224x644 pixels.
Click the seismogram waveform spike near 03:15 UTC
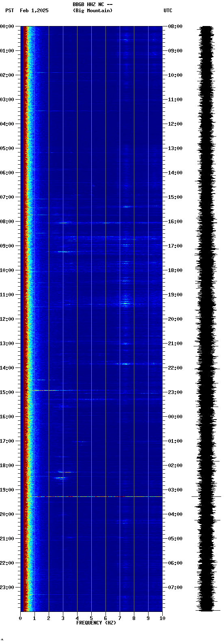207,496
